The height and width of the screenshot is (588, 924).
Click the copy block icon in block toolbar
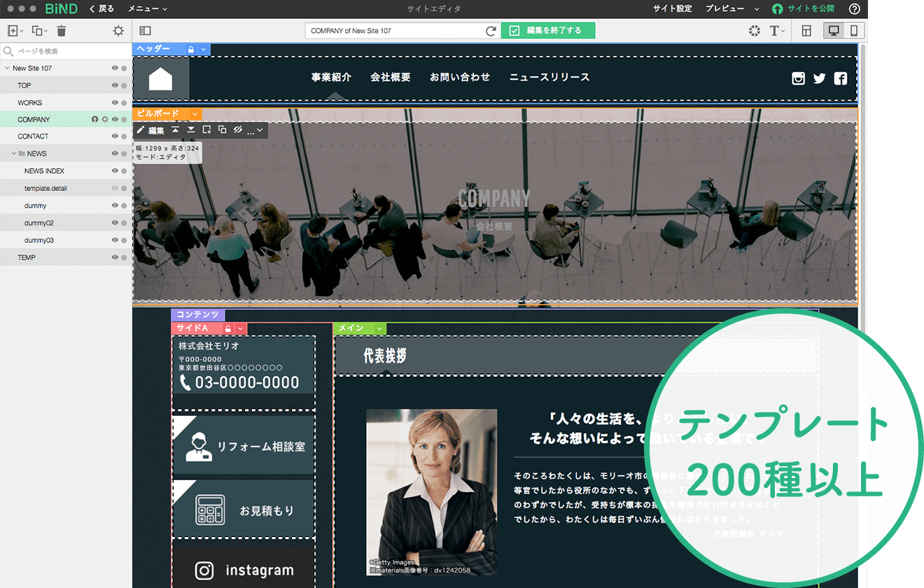pyautogui.click(x=222, y=129)
